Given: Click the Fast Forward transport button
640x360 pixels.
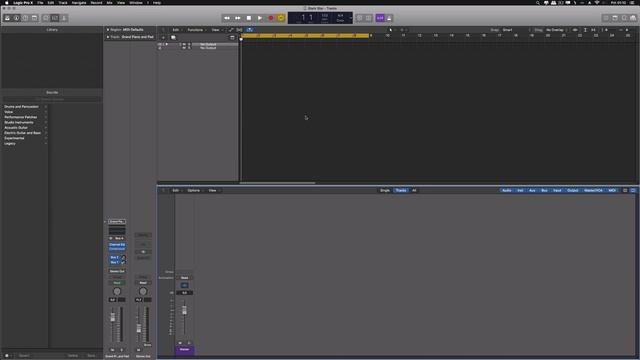Looking at the screenshot, I should tap(238, 18).
